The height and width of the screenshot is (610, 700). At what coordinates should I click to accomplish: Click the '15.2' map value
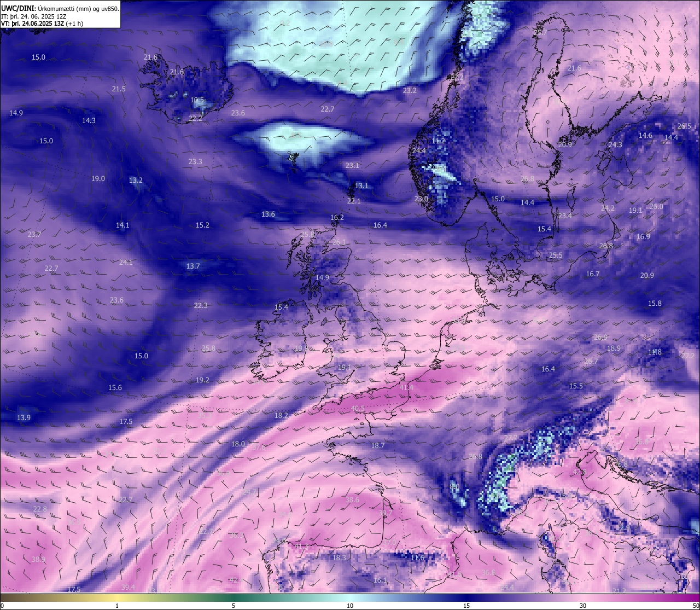(202, 225)
